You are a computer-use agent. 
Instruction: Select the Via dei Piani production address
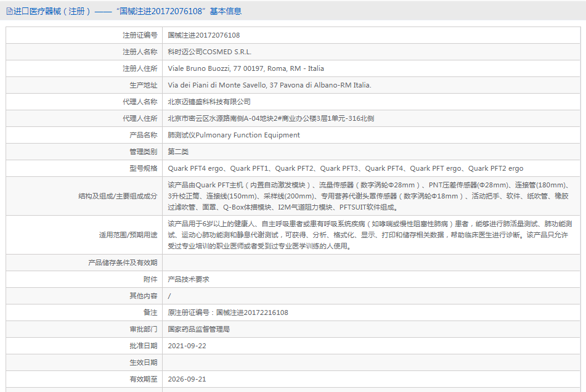tap(269, 85)
